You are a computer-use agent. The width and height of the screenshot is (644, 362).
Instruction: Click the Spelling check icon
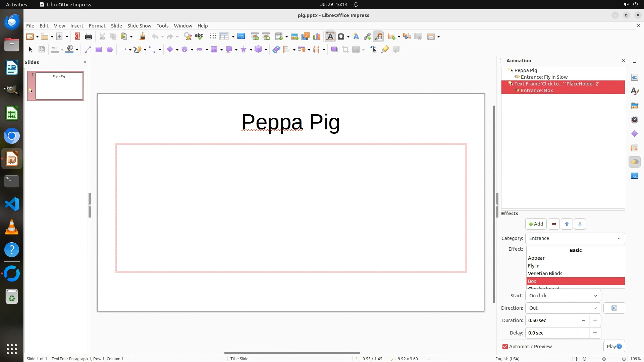[199, 37]
